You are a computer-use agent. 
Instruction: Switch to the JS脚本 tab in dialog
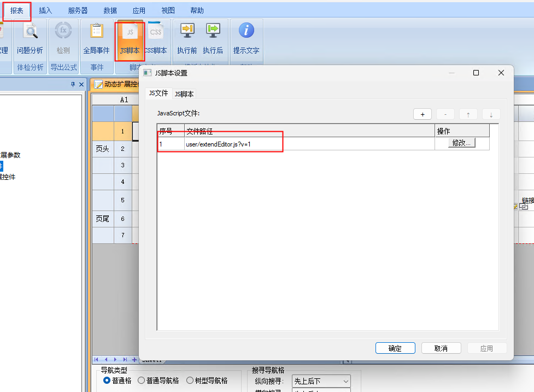(184, 94)
